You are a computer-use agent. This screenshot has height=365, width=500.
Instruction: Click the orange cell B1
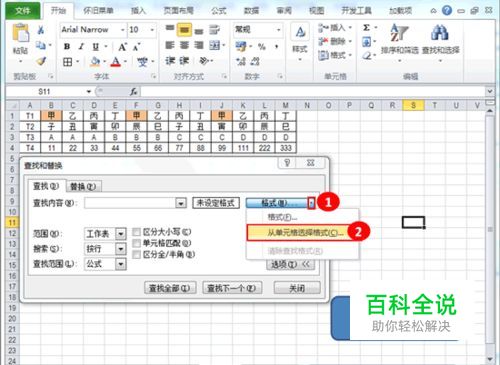pos(51,116)
